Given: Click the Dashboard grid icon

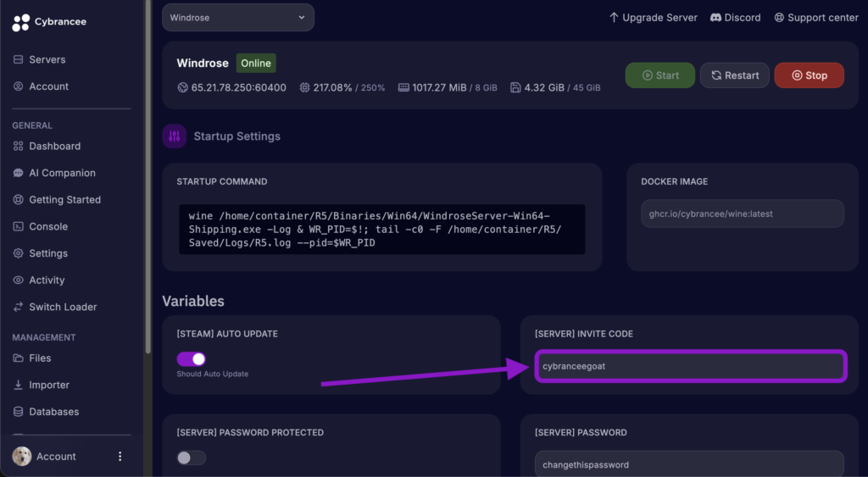Looking at the screenshot, I should (x=19, y=146).
